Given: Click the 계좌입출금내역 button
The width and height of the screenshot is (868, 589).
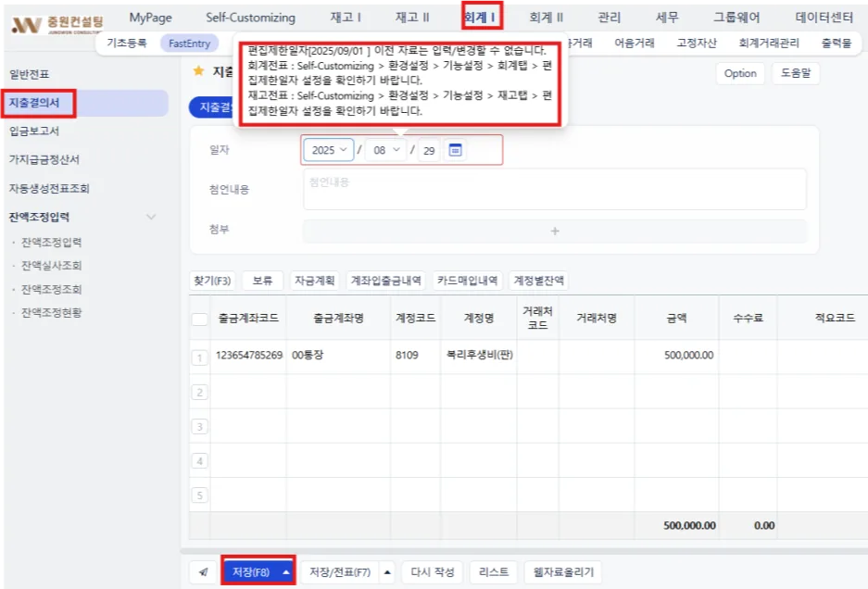Looking at the screenshot, I should point(386,281).
